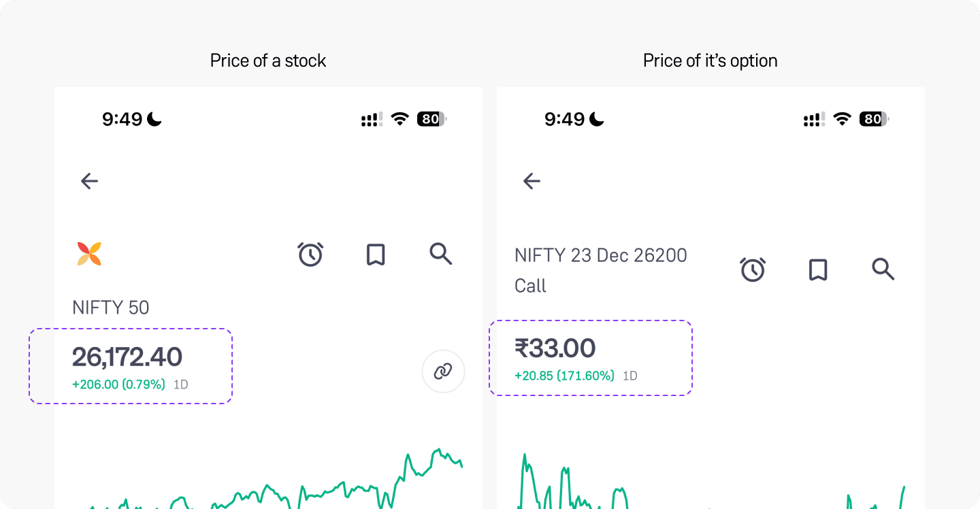Click the colorful NIFTY 50 logo
The width and height of the screenshot is (980, 509).
pyautogui.click(x=89, y=254)
